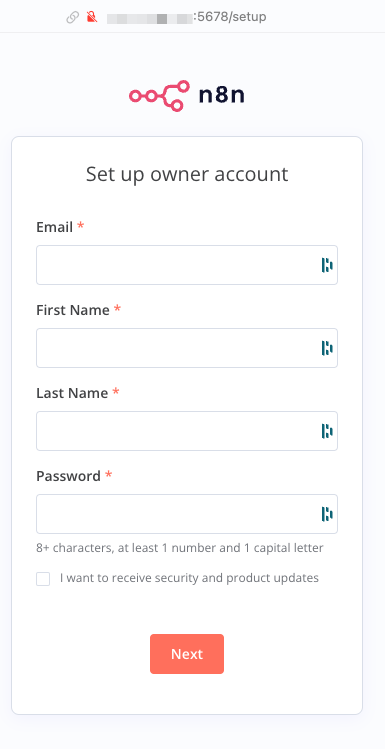Click the n8n wordmark text

[222, 96]
